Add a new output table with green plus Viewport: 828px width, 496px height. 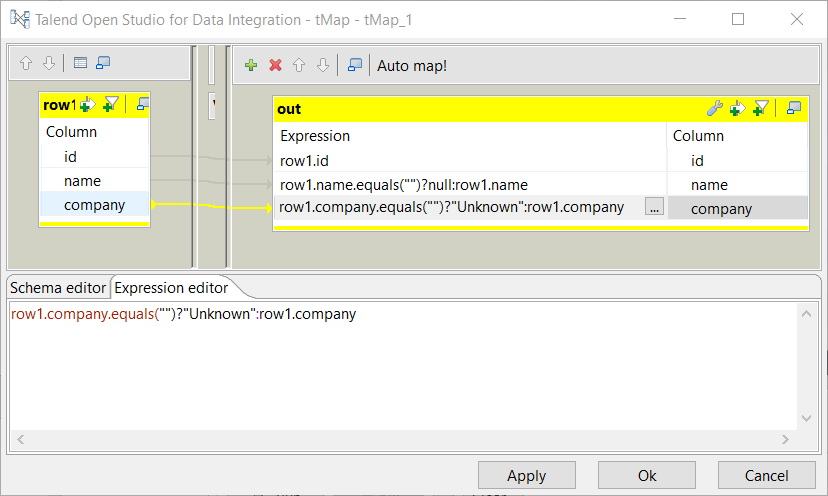pyautogui.click(x=251, y=65)
